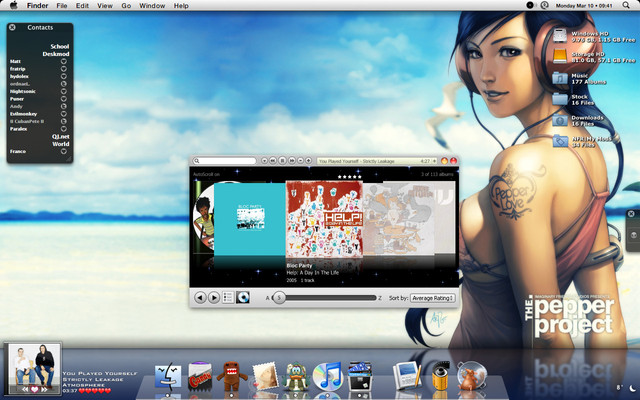Image resolution: width=640 pixels, height=400 pixels.
Task: Decrease volume with minus button
Action: tap(300, 161)
